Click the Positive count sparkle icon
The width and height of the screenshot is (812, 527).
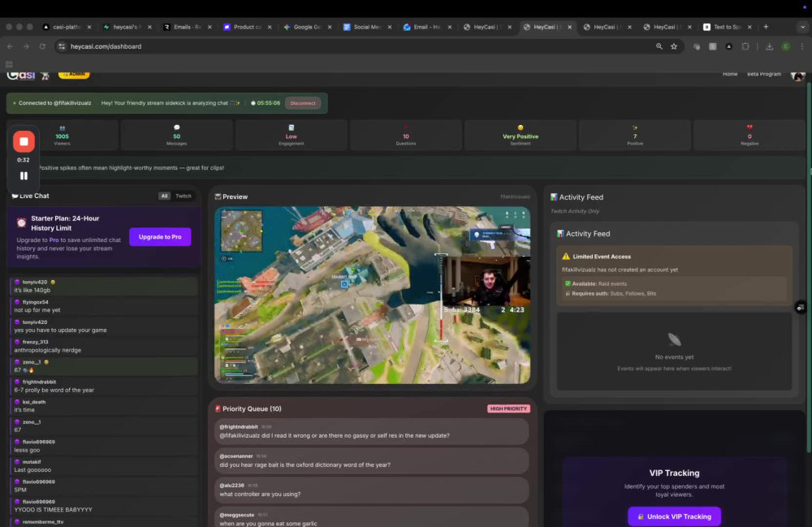coord(635,127)
